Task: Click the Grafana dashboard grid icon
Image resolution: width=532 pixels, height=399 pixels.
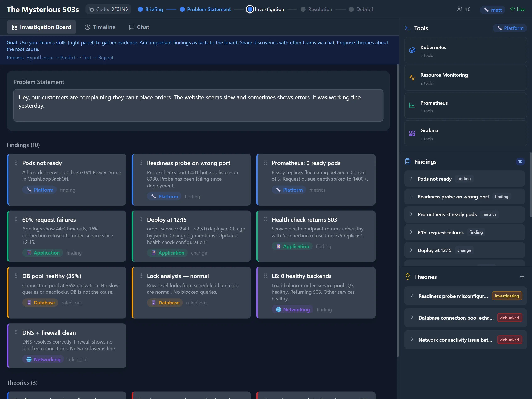Action: (x=412, y=133)
